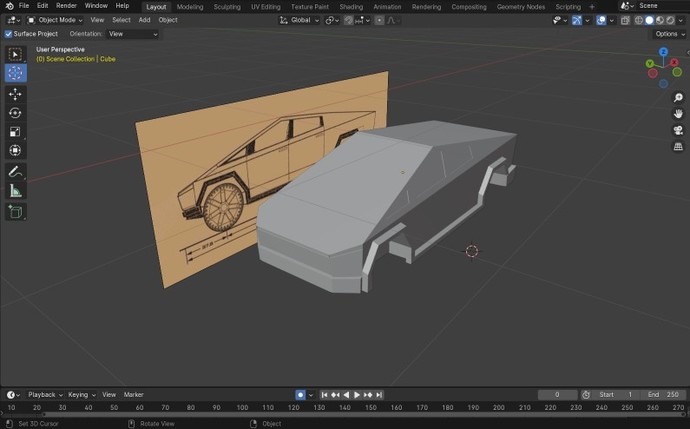
Task: Open transform pivot point icon
Action: pos(332,20)
